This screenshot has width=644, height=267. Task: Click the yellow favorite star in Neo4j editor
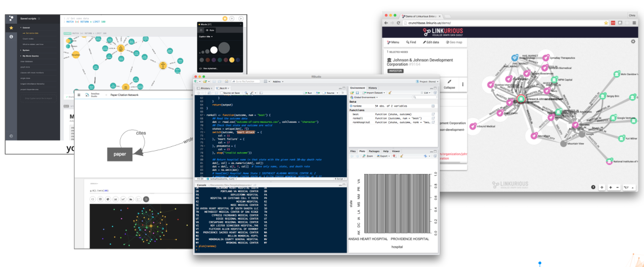[x=225, y=19]
